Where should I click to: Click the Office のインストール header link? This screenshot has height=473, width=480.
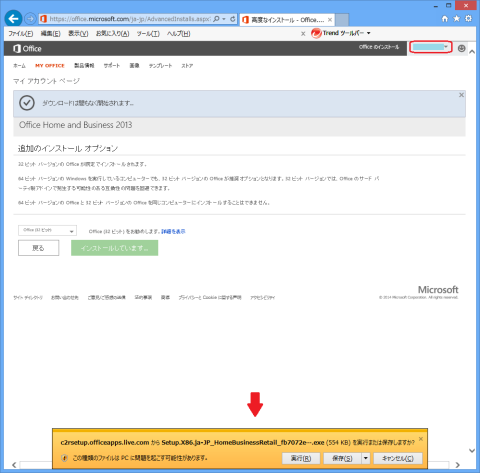pyautogui.click(x=379, y=47)
